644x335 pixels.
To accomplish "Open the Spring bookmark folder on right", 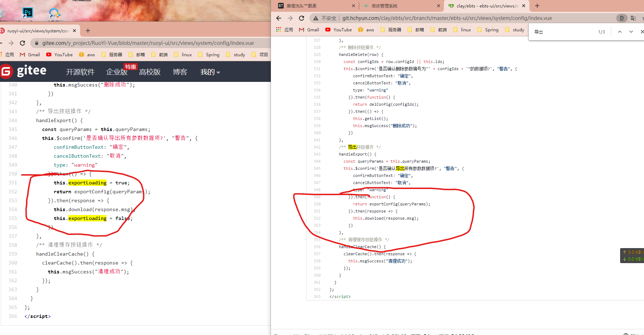I will [488, 30].
